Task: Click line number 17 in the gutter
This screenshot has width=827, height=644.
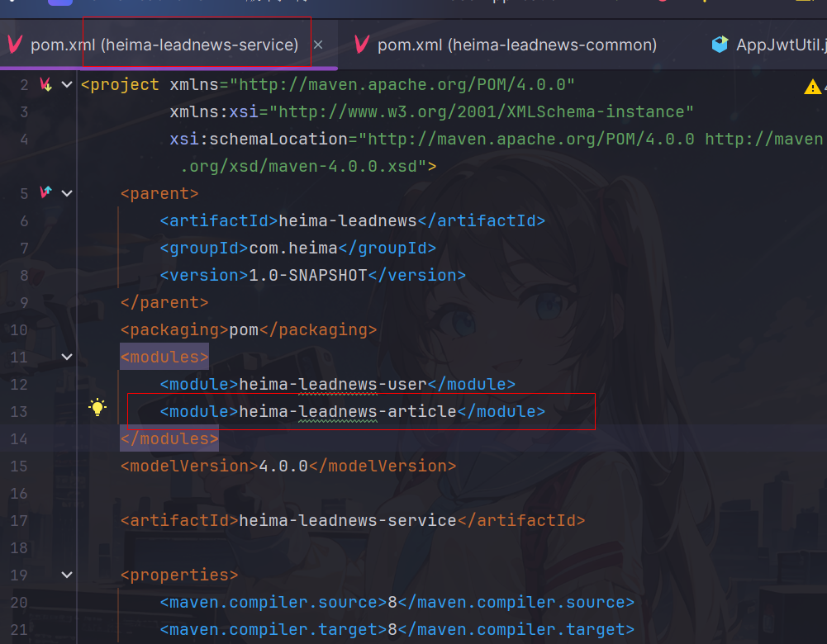Action: click(18, 521)
